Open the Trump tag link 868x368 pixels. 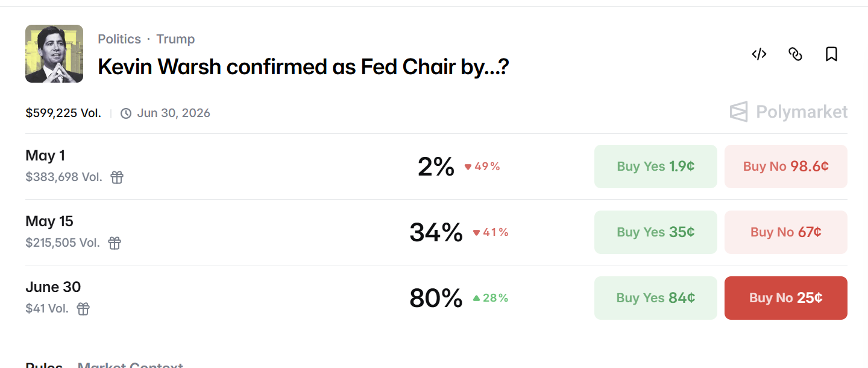pyautogui.click(x=175, y=39)
